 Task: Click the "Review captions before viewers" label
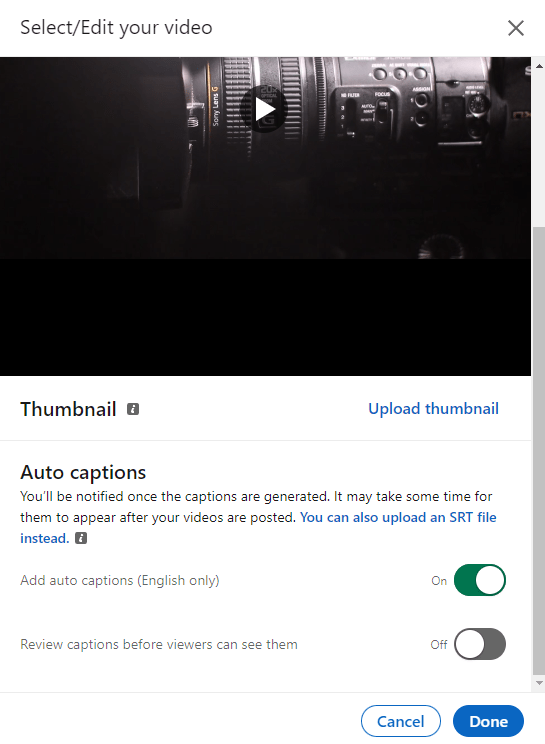pyautogui.click(x=159, y=644)
